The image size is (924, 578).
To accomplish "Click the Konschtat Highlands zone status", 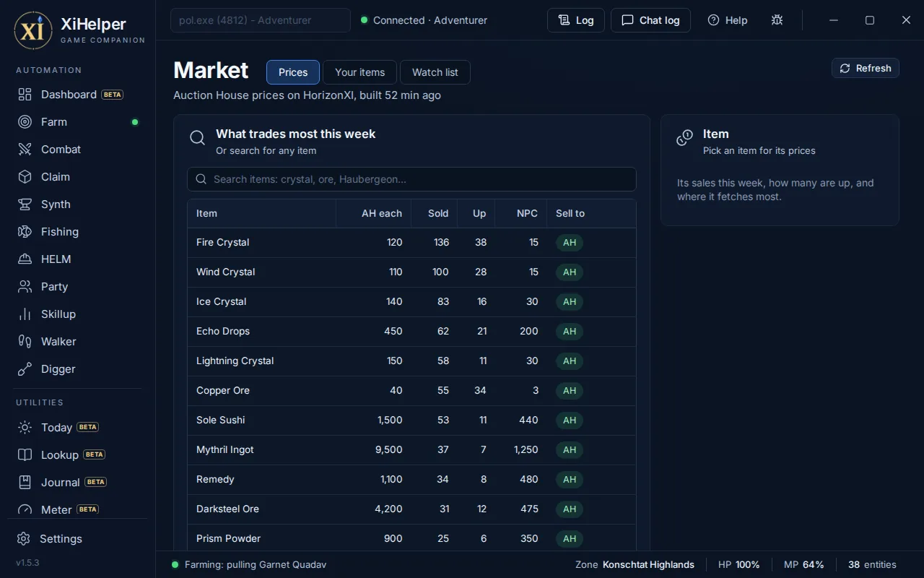I will (635, 564).
